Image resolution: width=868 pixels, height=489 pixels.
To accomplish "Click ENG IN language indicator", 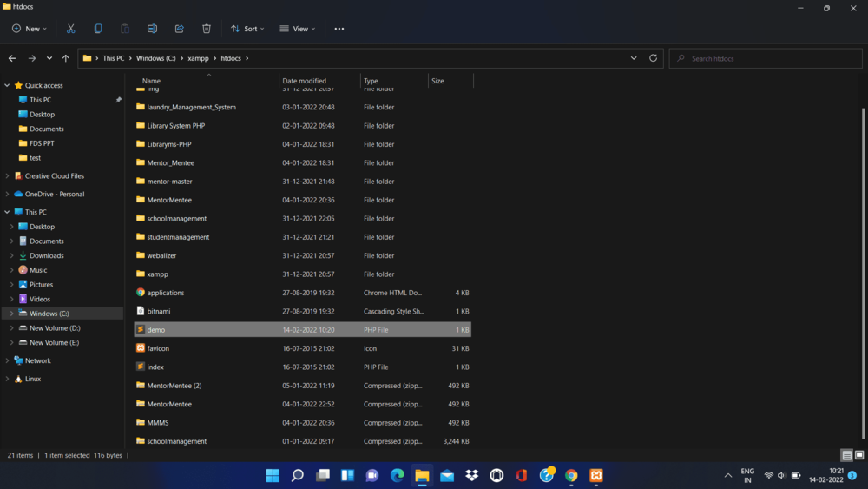I will tap(747, 476).
